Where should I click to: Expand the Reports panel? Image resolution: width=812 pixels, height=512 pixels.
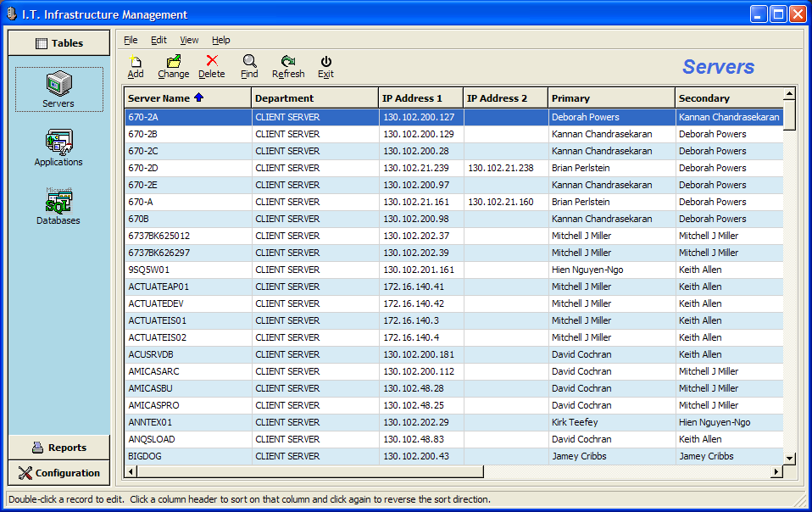59,448
